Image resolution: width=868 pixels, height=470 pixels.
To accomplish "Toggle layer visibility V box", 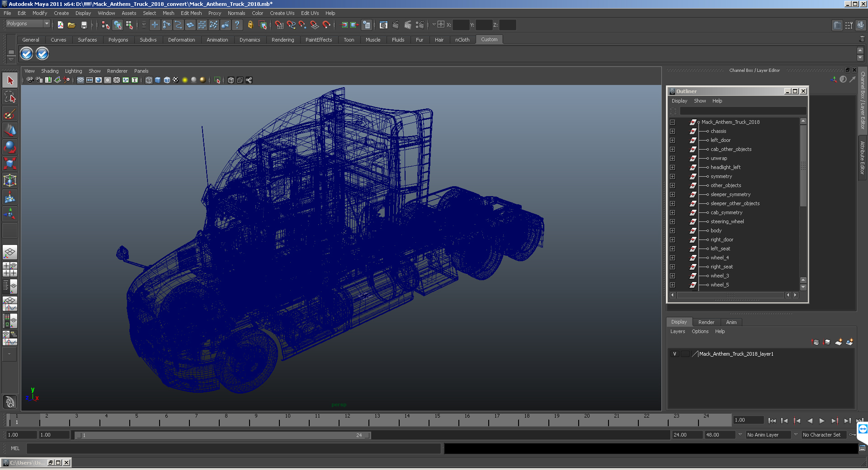I will click(675, 354).
